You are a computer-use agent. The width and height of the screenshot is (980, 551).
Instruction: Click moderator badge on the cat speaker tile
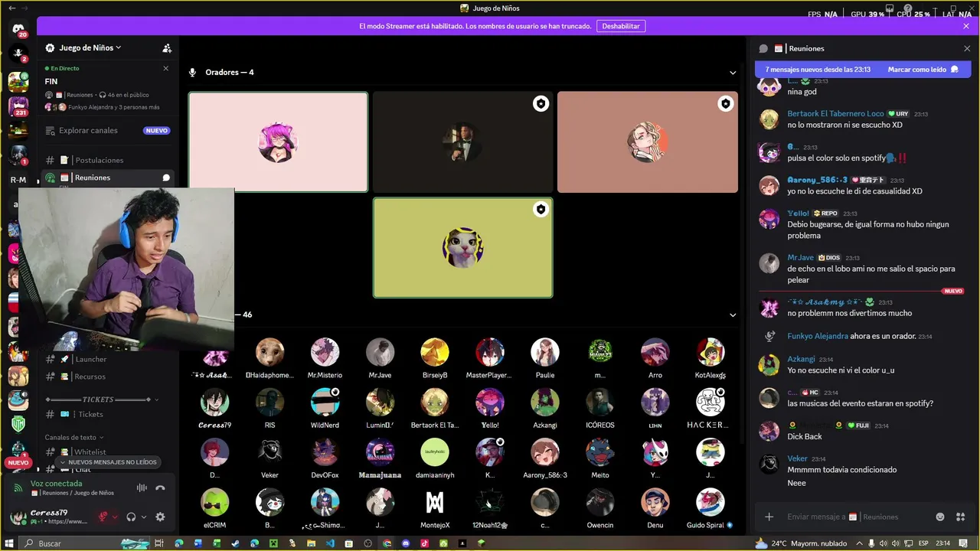(541, 209)
